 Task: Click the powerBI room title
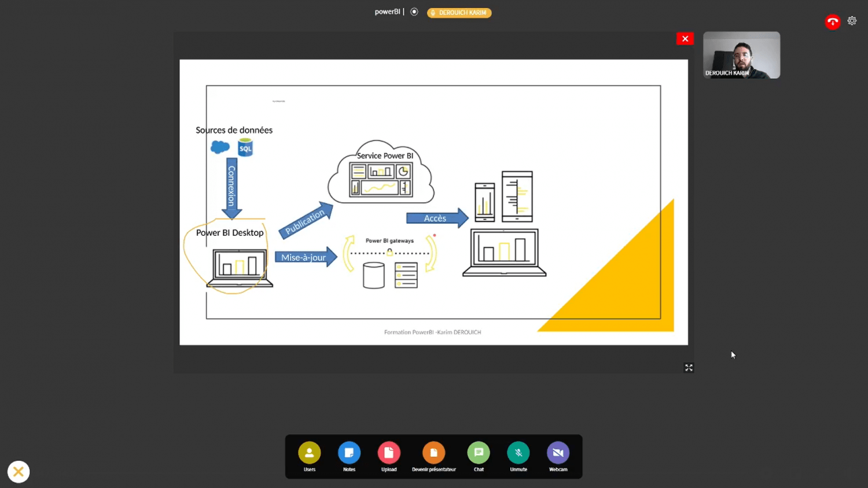[387, 12]
